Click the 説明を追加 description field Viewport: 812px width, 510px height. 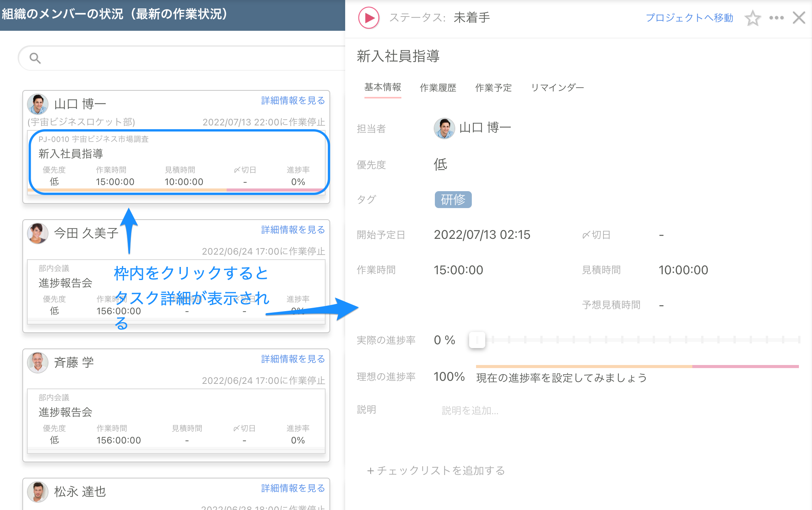[470, 411]
